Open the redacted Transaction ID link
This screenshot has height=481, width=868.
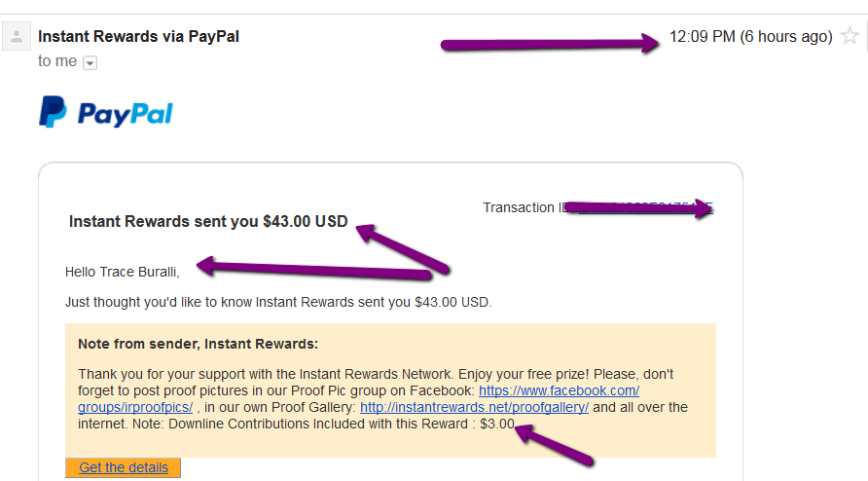[645, 207]
